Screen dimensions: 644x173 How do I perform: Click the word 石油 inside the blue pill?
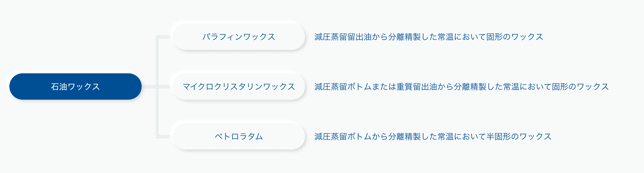(59, 87)
